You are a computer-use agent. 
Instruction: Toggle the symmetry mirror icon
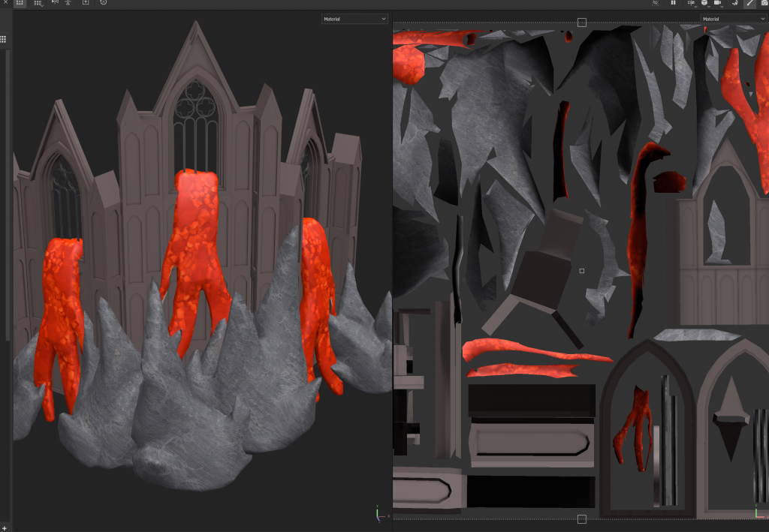click(55, 3)
